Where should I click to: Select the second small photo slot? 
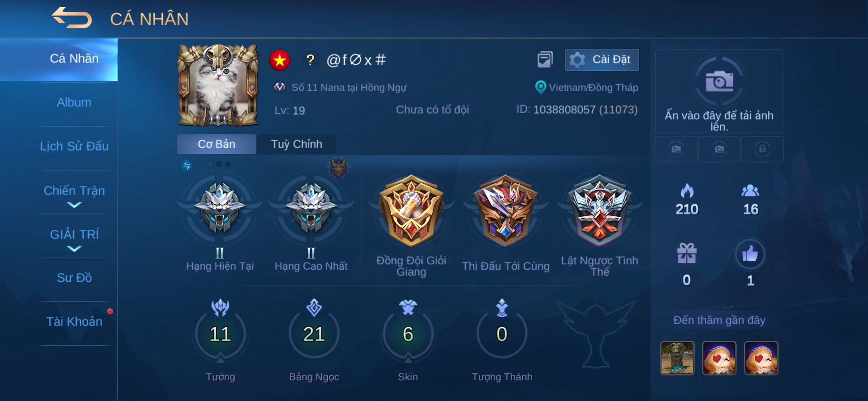[x=719, y=149]
